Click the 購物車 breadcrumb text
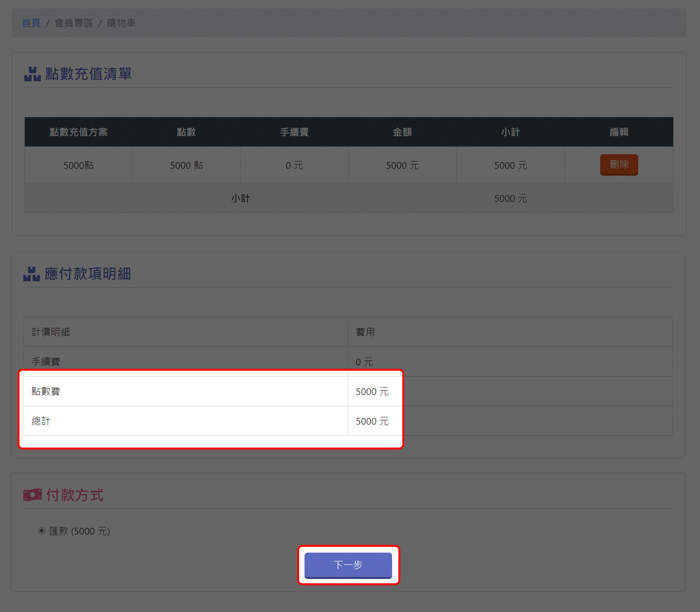Image resolution: width=700 pixels, height=612 pixels. click(x=121, y=23)
